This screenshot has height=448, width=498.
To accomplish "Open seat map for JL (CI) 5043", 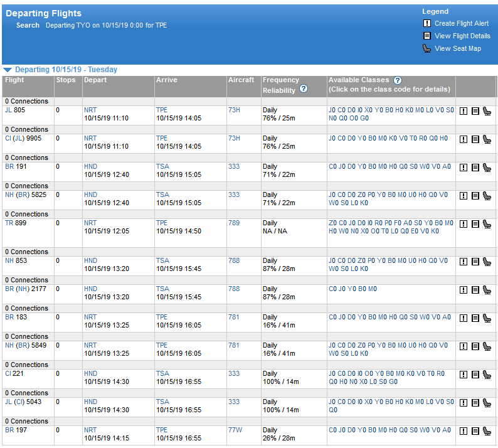I will click(487, 403).
